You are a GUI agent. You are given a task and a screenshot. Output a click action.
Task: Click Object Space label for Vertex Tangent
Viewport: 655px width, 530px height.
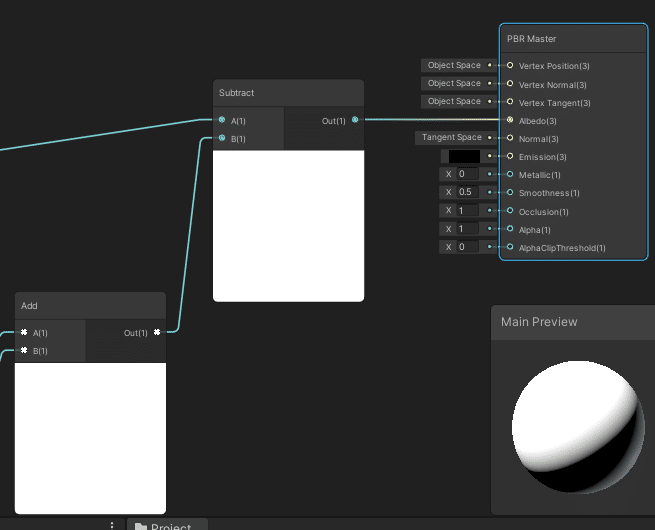coord(454,101)
